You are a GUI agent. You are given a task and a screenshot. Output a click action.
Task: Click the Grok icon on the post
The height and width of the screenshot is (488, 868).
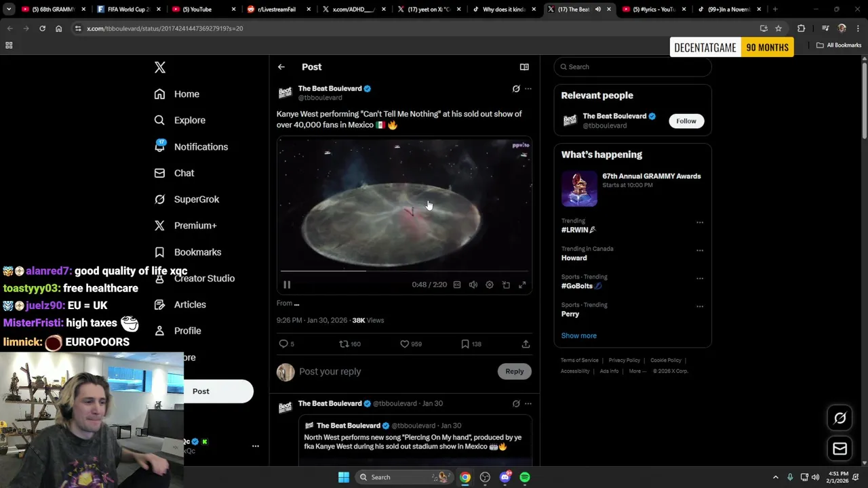516,89
